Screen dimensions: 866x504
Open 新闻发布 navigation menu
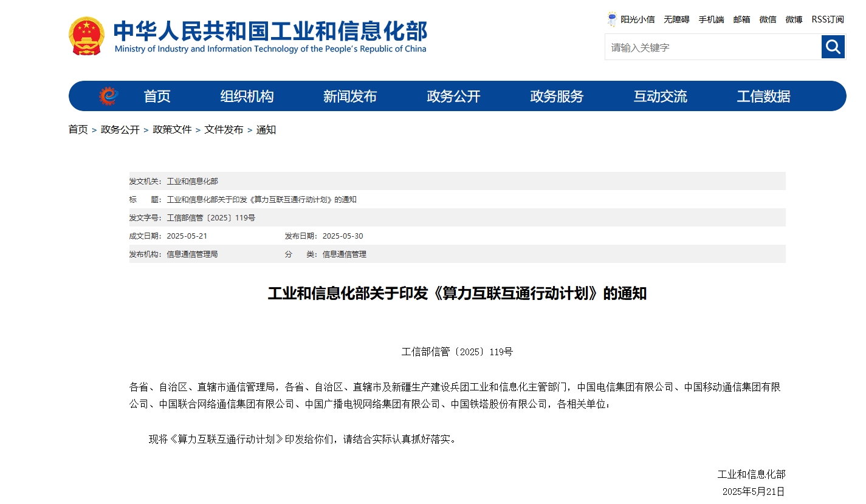(350, 96)
